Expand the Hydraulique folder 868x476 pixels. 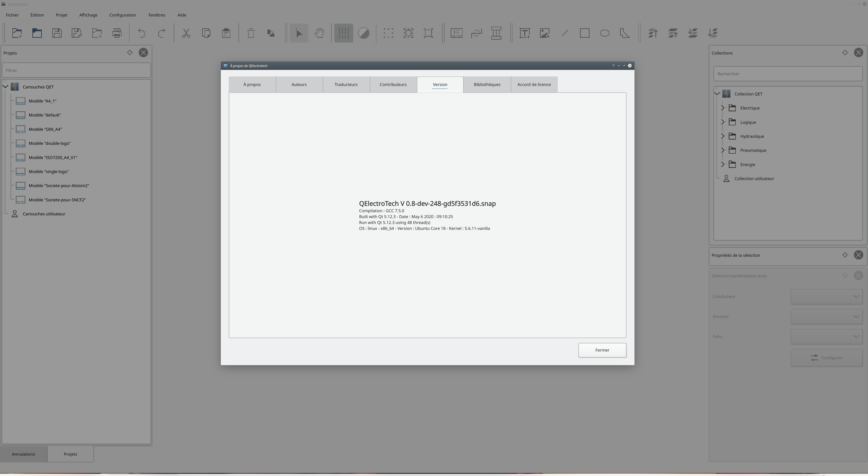(x=723, y=136)
